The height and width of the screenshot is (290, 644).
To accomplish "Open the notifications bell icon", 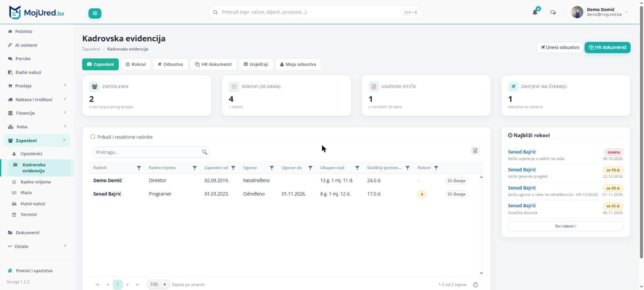I will point(535,12).
